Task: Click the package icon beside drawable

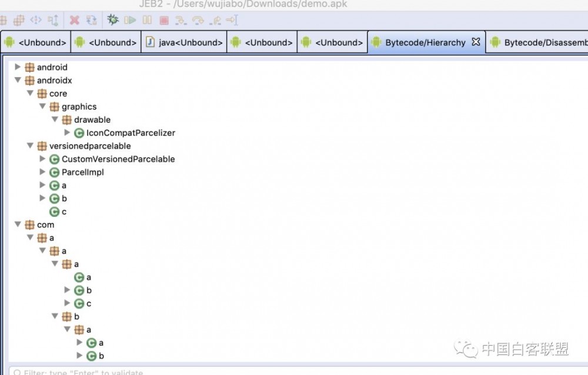Action: (67, 120)
